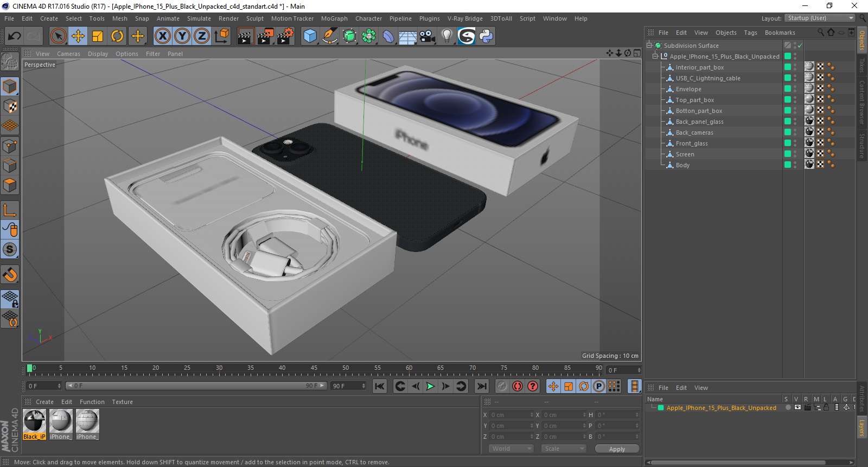Toggle visibility dots for Screen object

[795, 154]
